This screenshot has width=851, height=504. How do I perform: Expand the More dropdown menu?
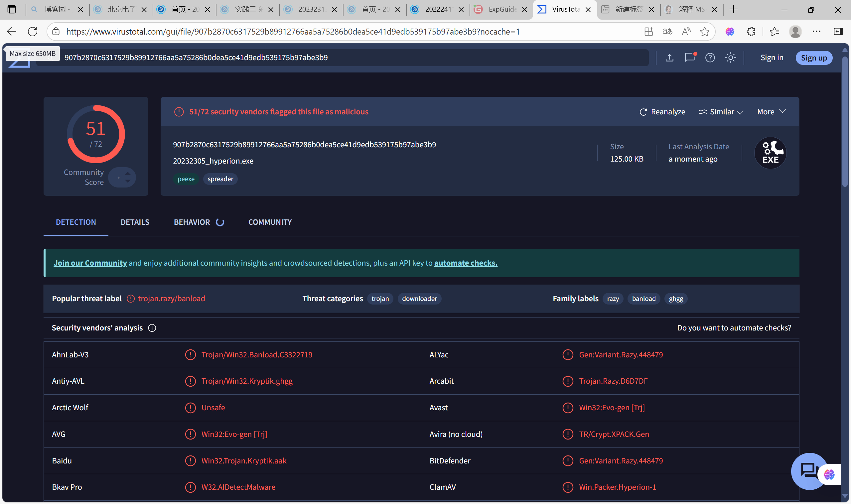tap(771, 112)
